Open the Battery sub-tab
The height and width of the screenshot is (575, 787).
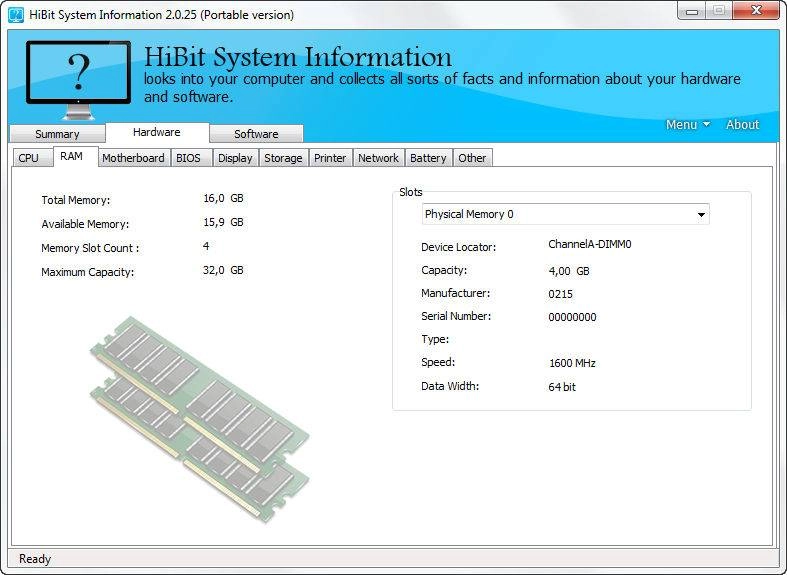pos(428,158)
